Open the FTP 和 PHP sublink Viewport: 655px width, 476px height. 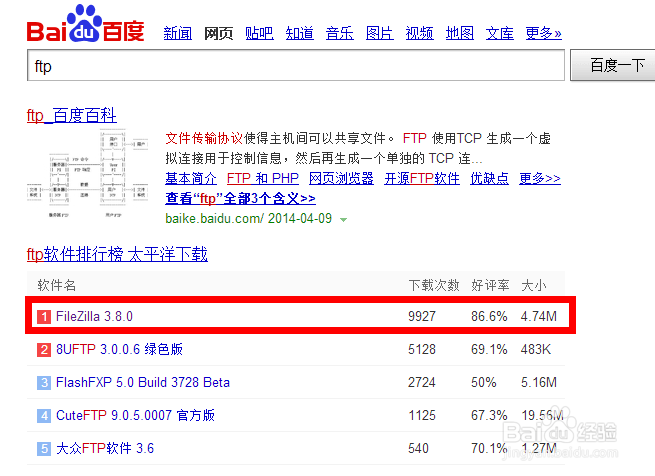[x=263, y=178]
